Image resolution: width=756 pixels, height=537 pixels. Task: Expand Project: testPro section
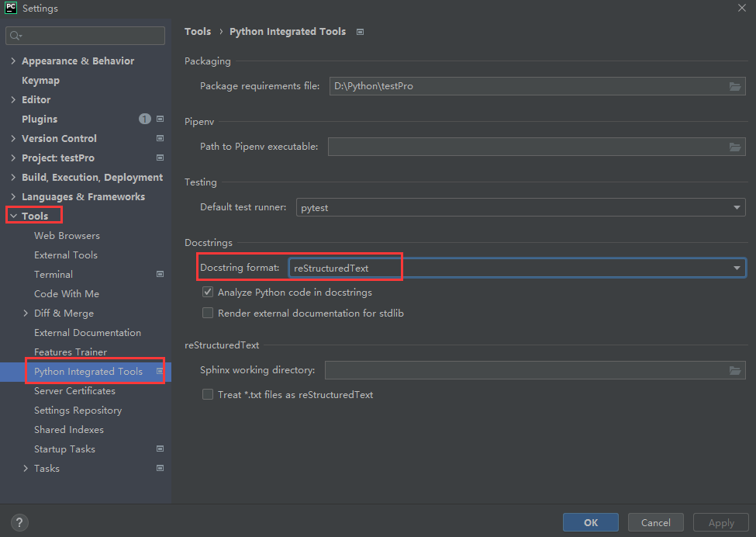13,158
